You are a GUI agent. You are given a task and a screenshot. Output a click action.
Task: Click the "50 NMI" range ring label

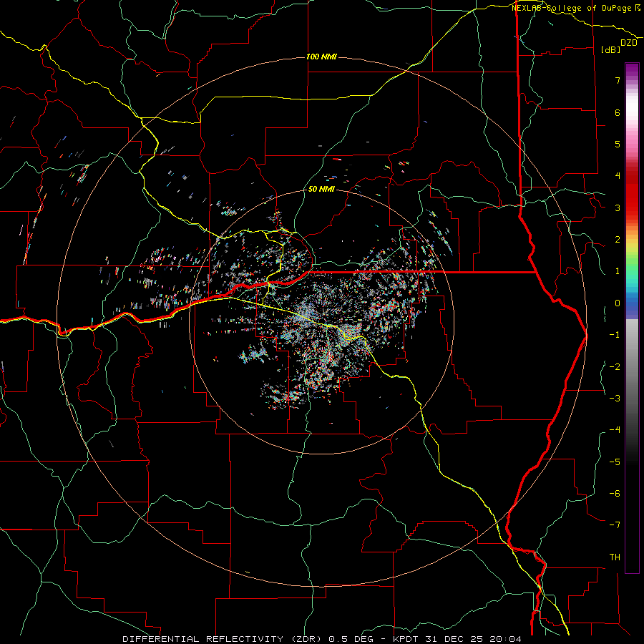pos(321,190)
